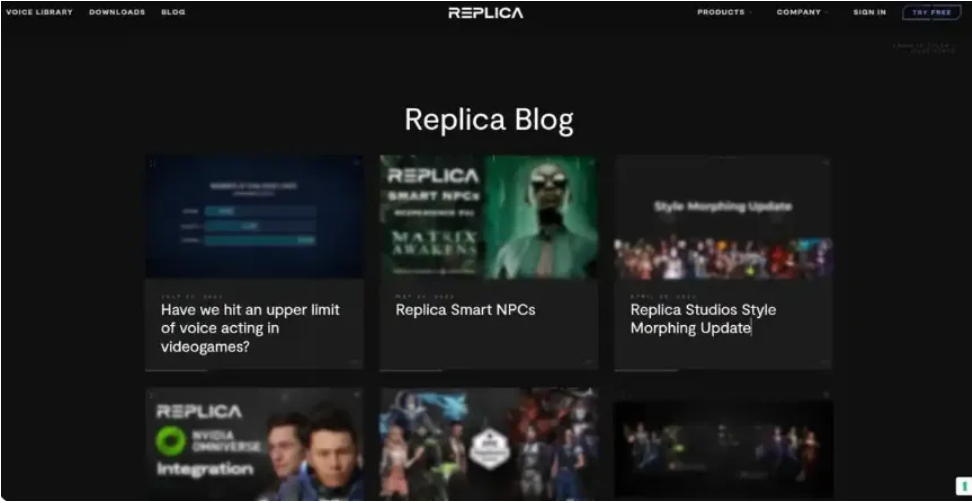Open the Style Morphing Update thumbnail image
This screenshot has width=972, height=503.
pyautogui.click(x=723, y=216)
